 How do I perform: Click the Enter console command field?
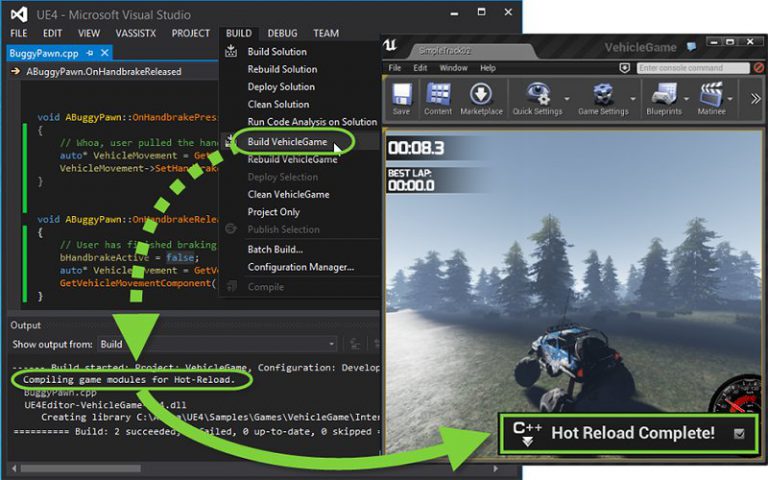tap(693, 68)
